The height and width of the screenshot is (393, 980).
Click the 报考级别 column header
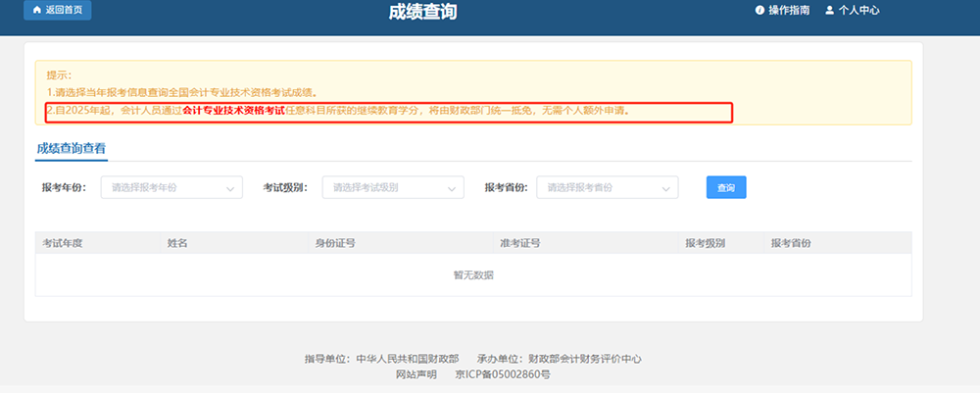click(x=705, y=242)
